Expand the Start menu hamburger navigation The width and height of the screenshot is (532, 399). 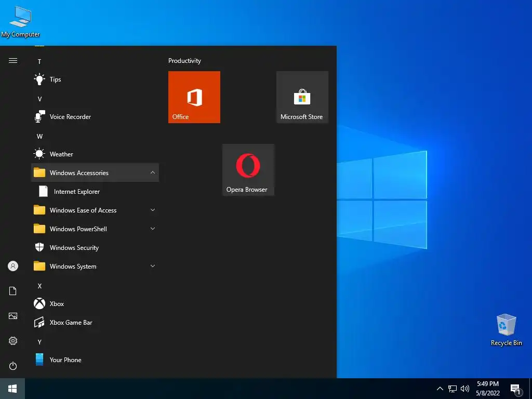[13, 61]
